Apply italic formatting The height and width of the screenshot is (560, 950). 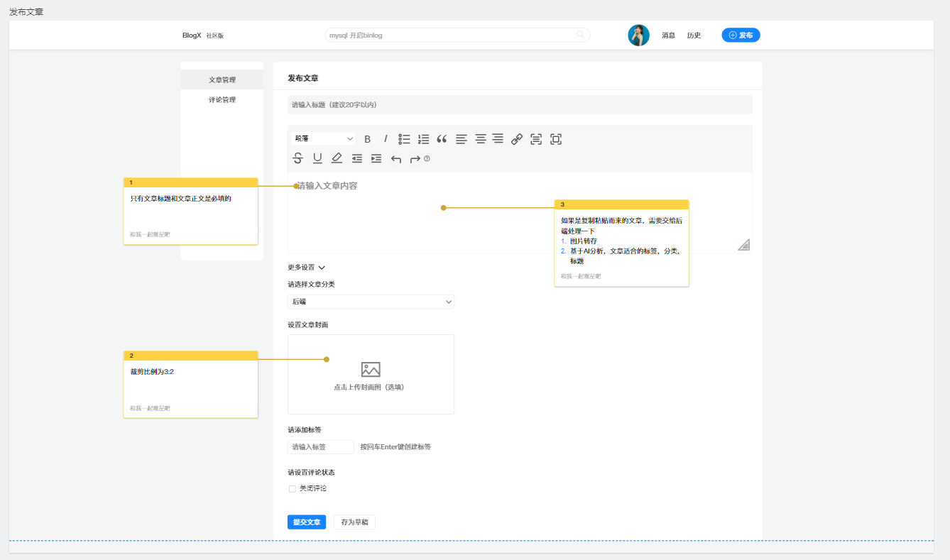point(386,139)
